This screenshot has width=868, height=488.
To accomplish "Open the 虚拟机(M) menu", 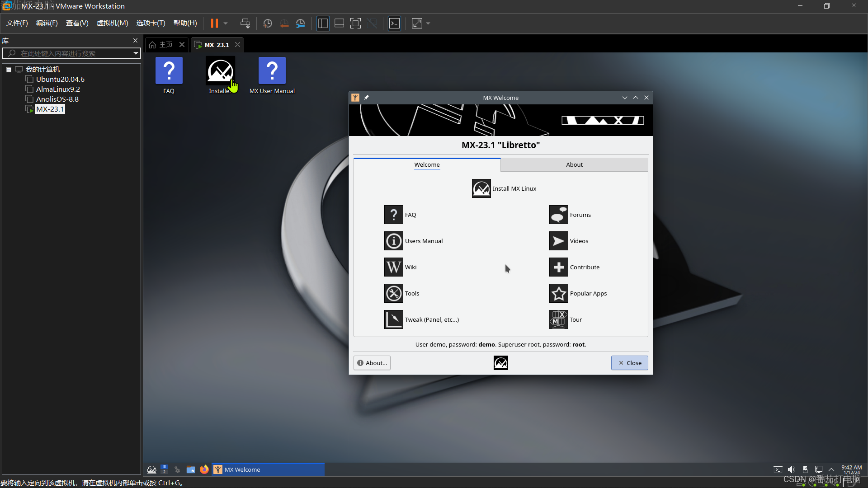I will coord(112,23).
